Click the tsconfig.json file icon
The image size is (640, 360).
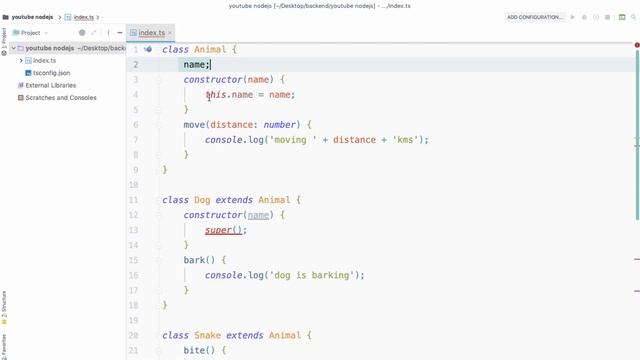28,73
